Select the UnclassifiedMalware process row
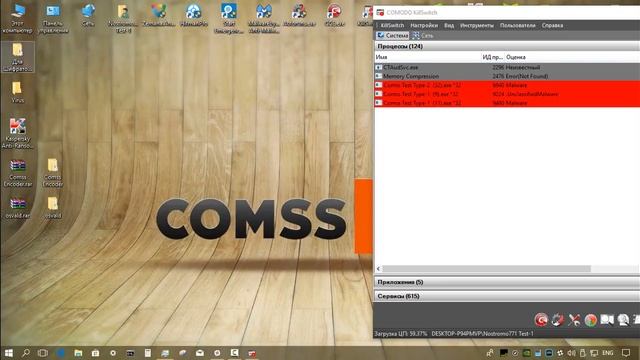The height and width of the screenshot is (360, 640). pos(507,94)
